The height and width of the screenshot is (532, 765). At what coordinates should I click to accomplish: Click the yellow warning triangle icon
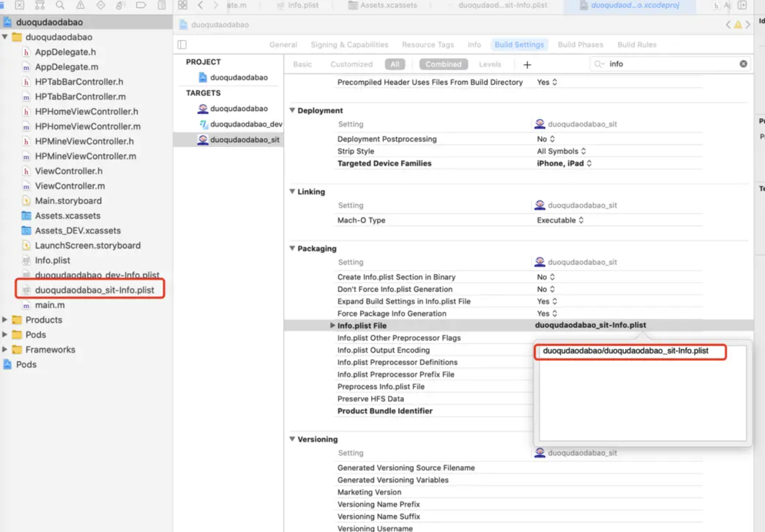[738, 25]
